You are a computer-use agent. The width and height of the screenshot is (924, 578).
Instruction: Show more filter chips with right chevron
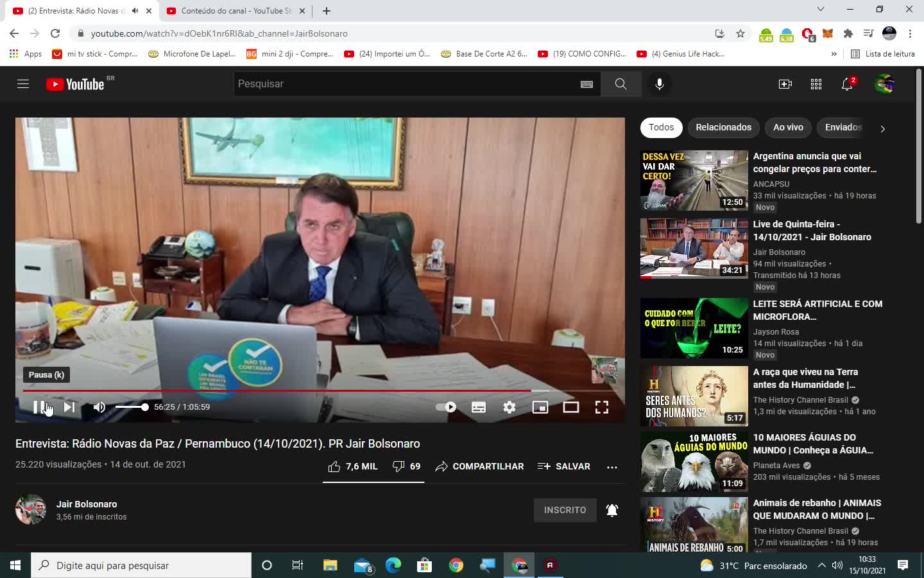[882, 128]
